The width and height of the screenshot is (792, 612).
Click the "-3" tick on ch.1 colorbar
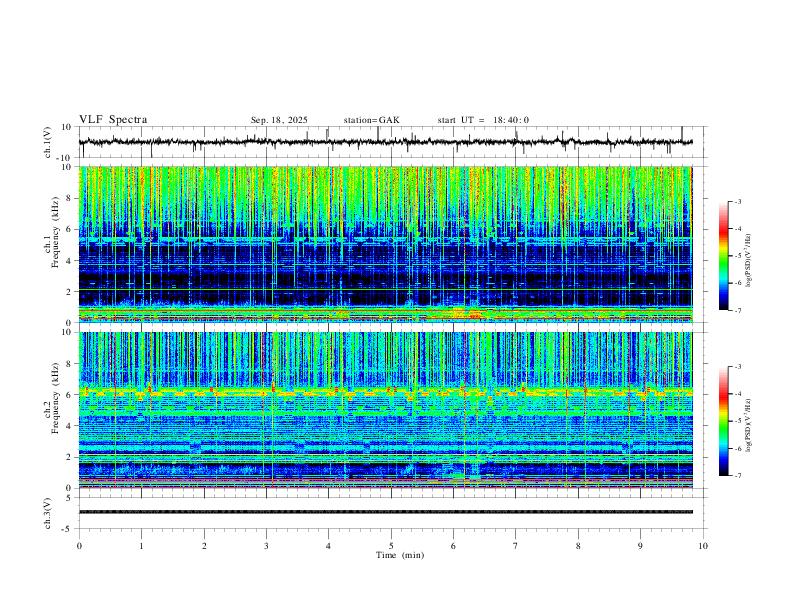738,201
